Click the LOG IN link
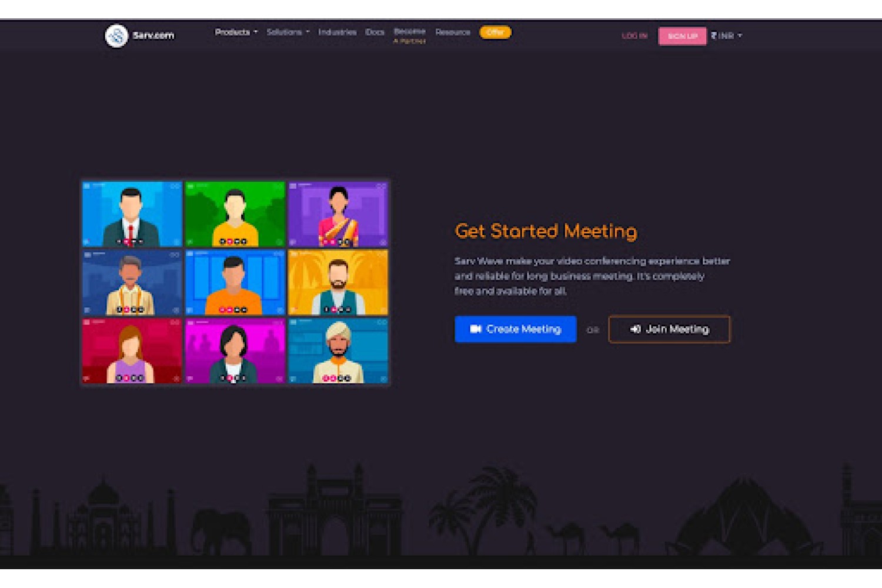This screenshot has width=882, height=588. click(x=634, y=36)
